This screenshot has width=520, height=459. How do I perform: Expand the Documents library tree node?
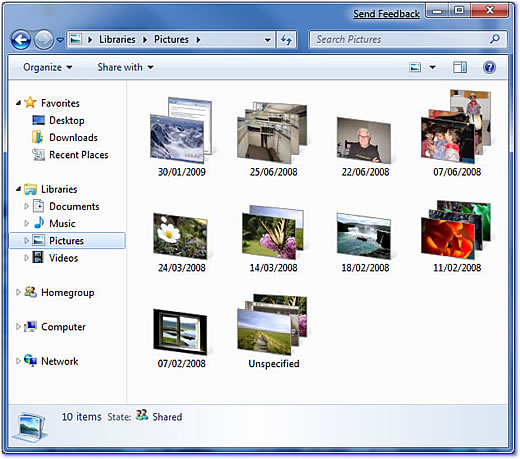pyautogui.click(x=26, y=206)
